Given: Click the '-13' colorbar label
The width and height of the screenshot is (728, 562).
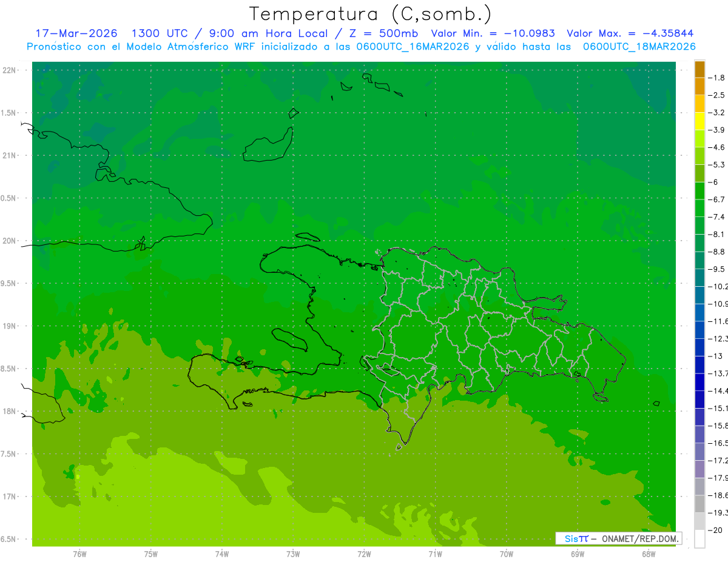Looking at the screenshot, I should coord(715,356).
